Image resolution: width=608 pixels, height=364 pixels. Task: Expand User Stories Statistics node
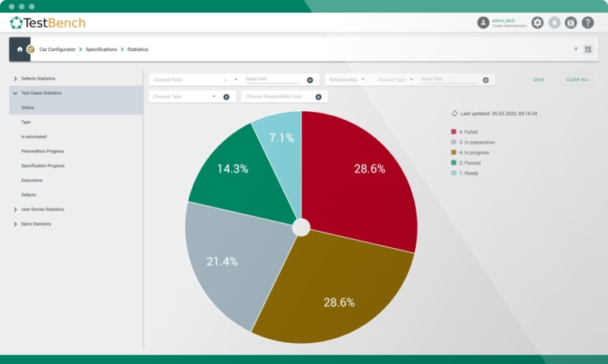15,209
